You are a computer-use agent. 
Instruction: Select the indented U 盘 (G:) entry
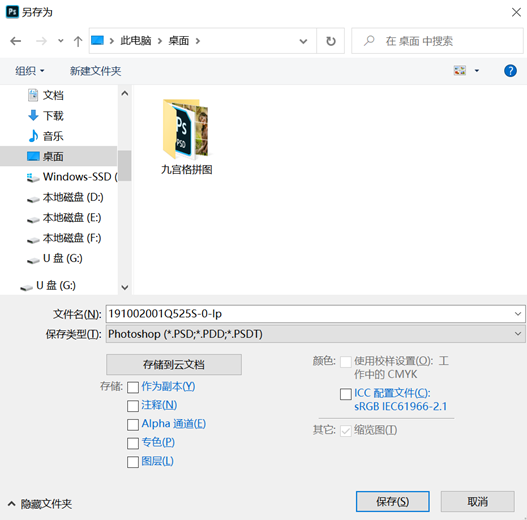54,258
